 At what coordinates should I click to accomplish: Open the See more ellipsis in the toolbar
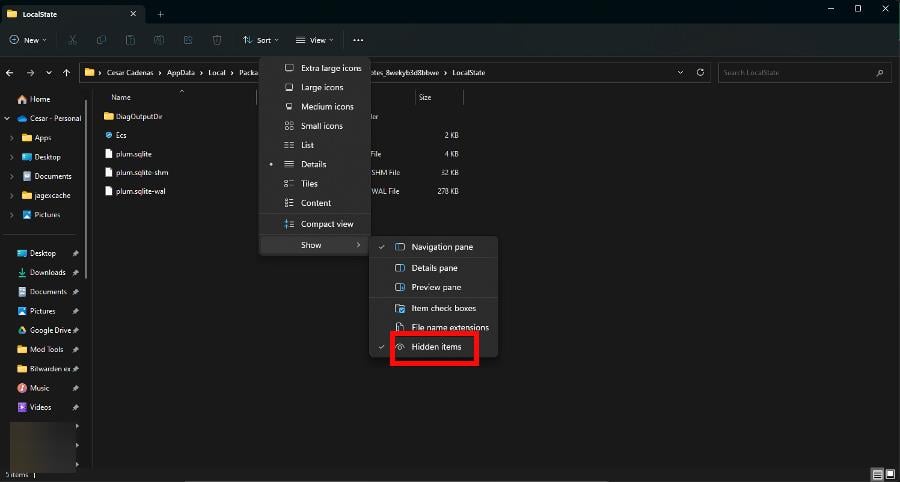[358, 40]
